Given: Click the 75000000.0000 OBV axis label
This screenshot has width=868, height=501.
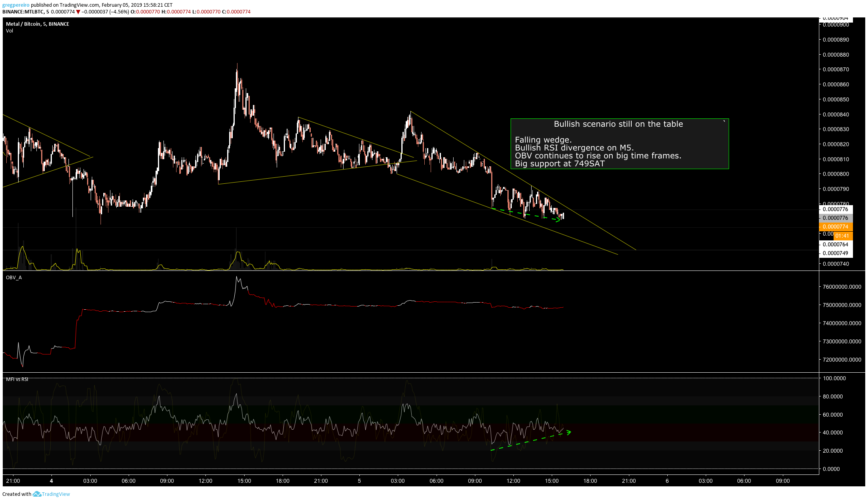Looking at the screenshot, I should click(842, 305).
